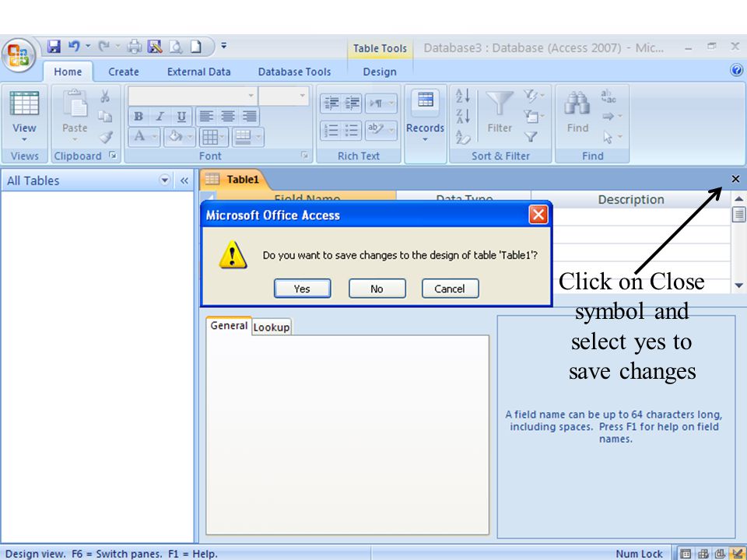Switch to the Create tab
This screenshot has height=560, width=747.
(124, 72)
